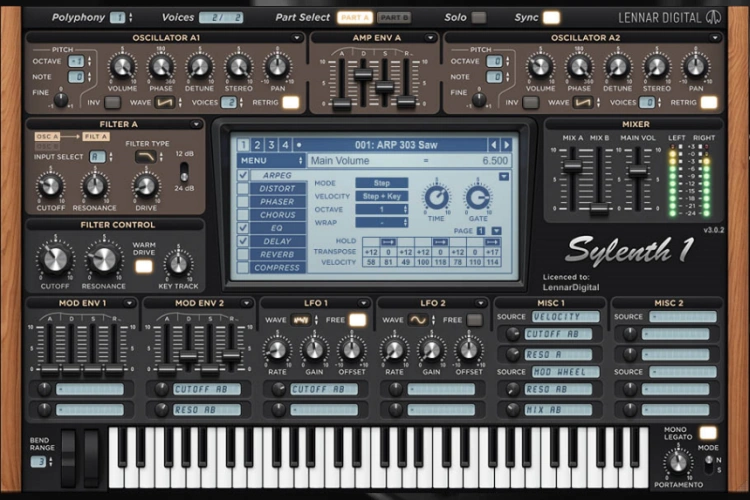Viewport: 750px width, 500px height.
Task: Toggle Oscillator A1 Retrig switch
Action: point(291,102)
